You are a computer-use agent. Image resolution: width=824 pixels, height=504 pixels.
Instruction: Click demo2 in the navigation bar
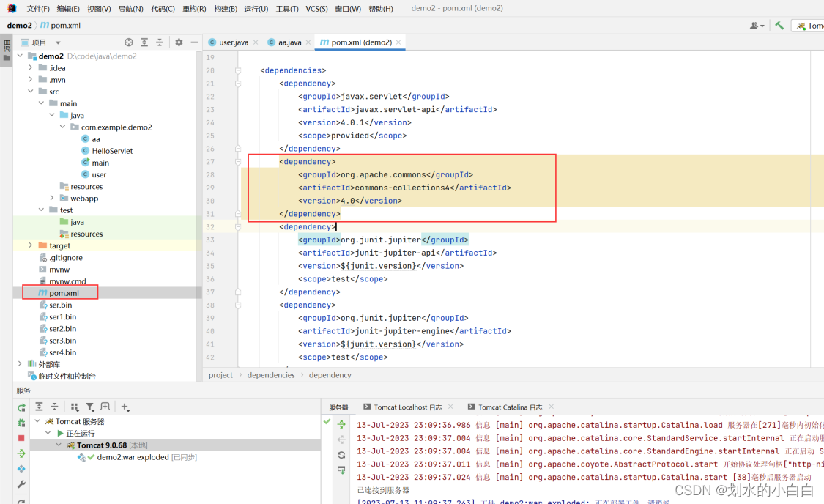20,25
